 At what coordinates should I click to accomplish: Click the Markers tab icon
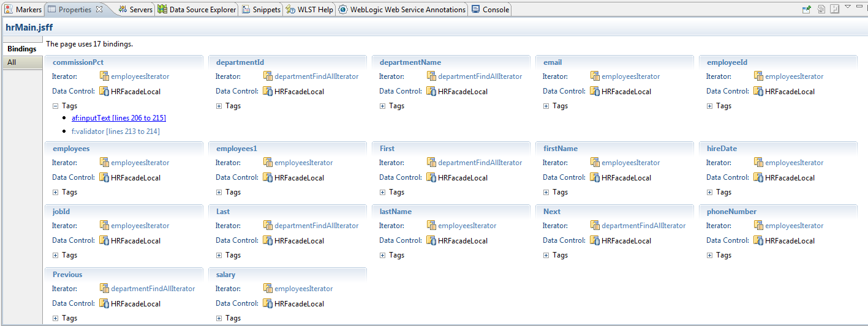[x=9, y=9]
